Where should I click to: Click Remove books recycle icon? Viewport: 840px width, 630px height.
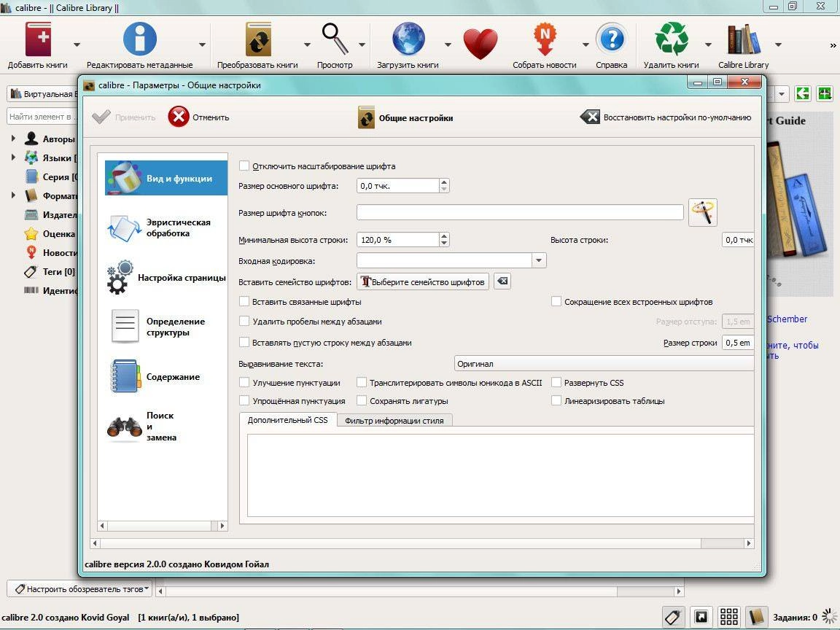(x=672, y=39)
